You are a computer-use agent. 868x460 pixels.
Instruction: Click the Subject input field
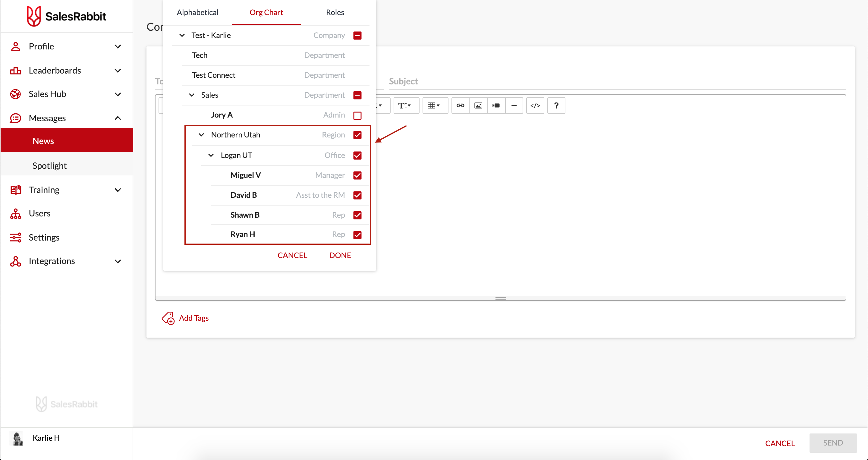pos(617,81)
